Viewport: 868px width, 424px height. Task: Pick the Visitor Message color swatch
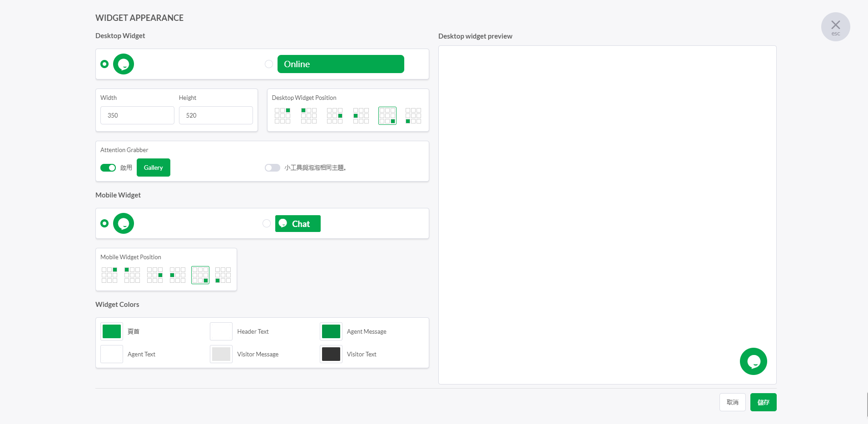(221, 354)
